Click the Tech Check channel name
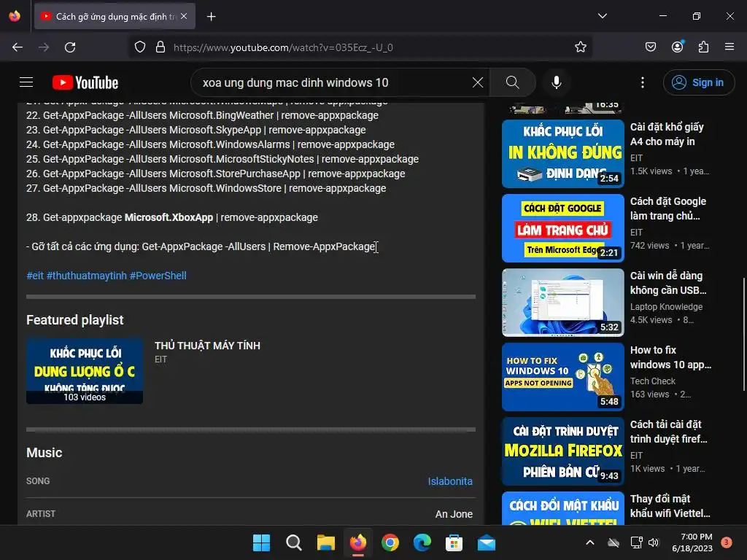This screenshot has width=747, height=560. point(653,381)
